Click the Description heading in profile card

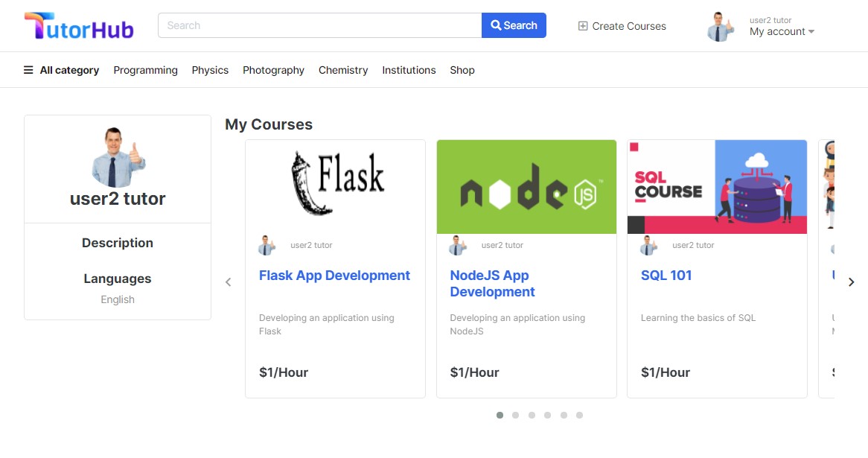point(118,243)
